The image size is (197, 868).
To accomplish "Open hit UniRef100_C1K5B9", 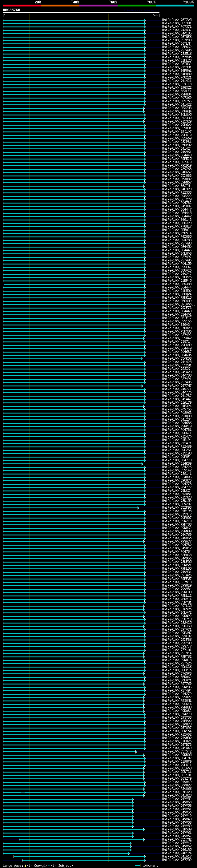I will 176,829.
